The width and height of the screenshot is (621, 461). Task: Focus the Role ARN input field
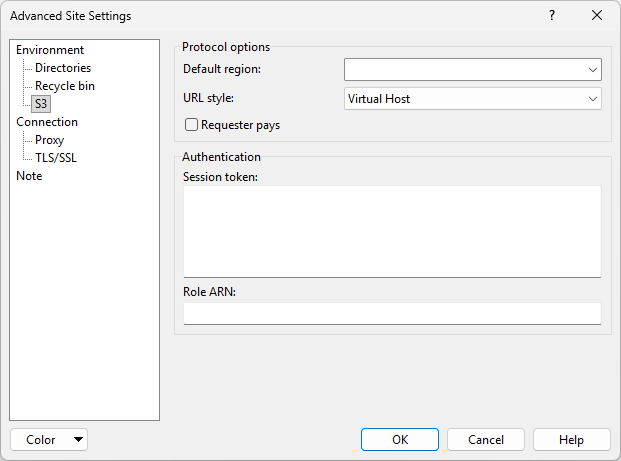pos(392,314)
